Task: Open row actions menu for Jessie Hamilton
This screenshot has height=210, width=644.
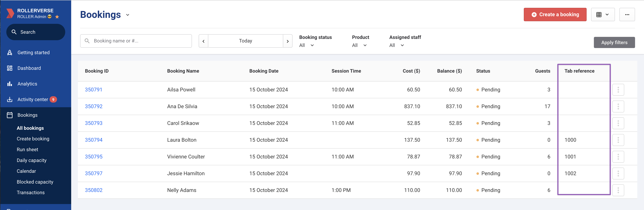Action: [x=618, y=173]
